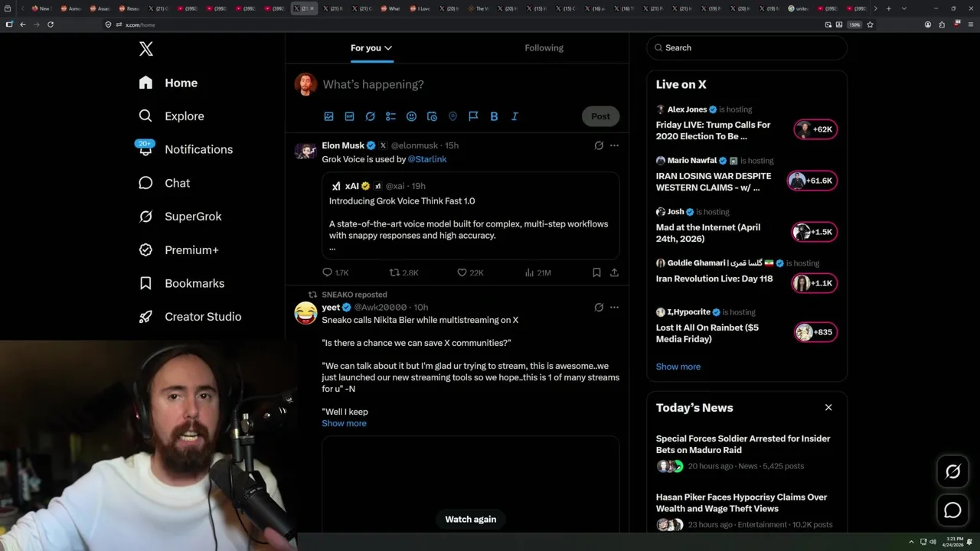The height and width of the screenshot is (551, 980).
Task: Open Elon Musk profile name link
Action: (x=343, y=145)
